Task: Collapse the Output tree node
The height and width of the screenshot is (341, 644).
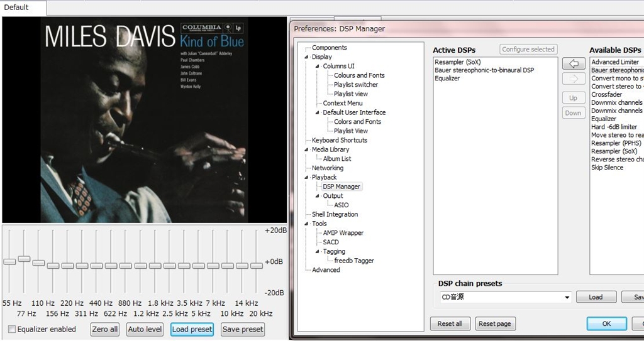Action: [317, 196]
